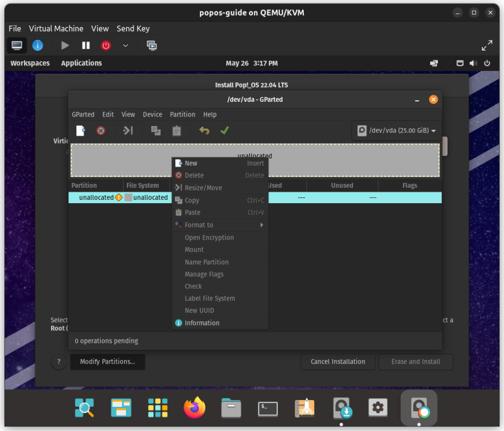This screenshot has height=431, width=504.
Task: Choose New UUID in context menu
Action: pos(220,310)
